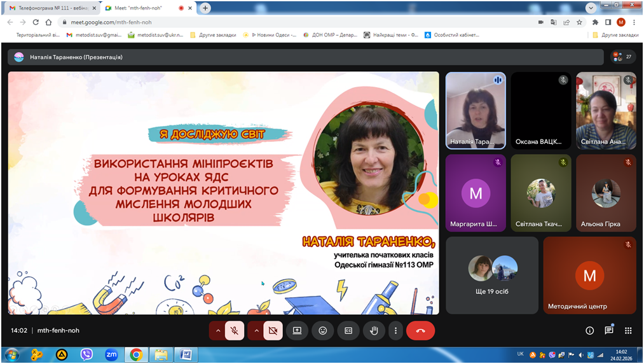
Task: Open a new browser tab
Action: (x=206, y=8)
